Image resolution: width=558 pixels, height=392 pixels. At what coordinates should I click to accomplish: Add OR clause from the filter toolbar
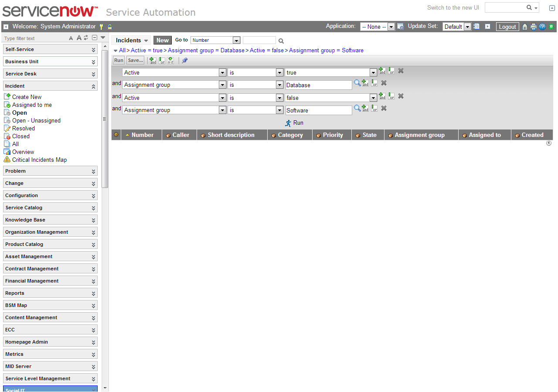click(162, 61)
